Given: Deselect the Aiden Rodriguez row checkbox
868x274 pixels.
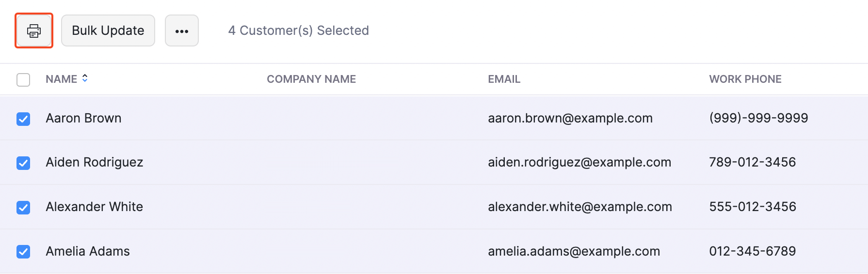Looking at the screenshot, I should (23, 163).
